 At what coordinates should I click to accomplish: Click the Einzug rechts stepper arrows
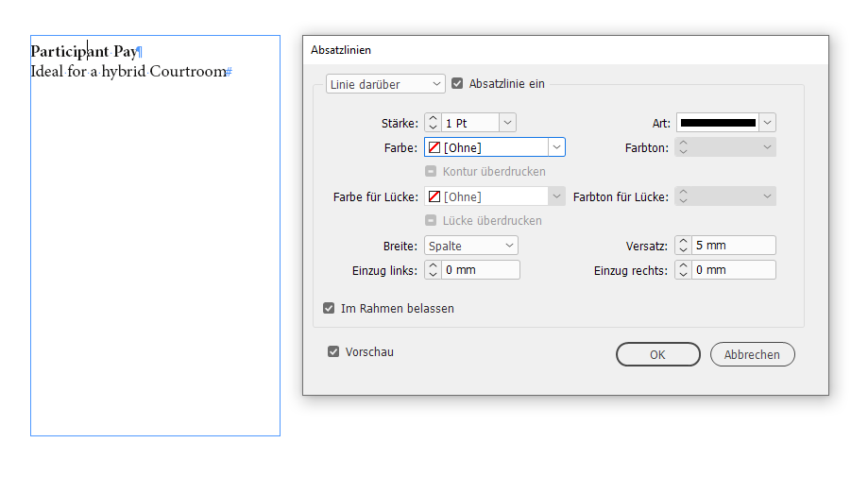click(683, 270)
